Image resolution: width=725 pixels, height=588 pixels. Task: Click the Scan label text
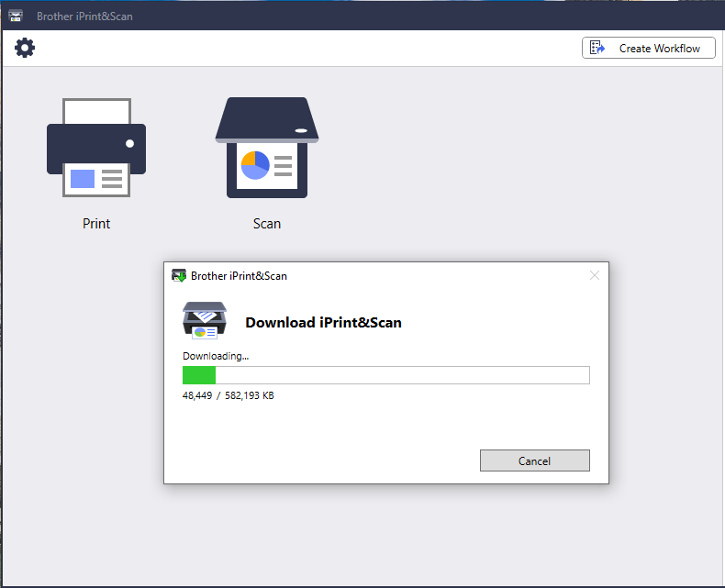coord(267,224)
